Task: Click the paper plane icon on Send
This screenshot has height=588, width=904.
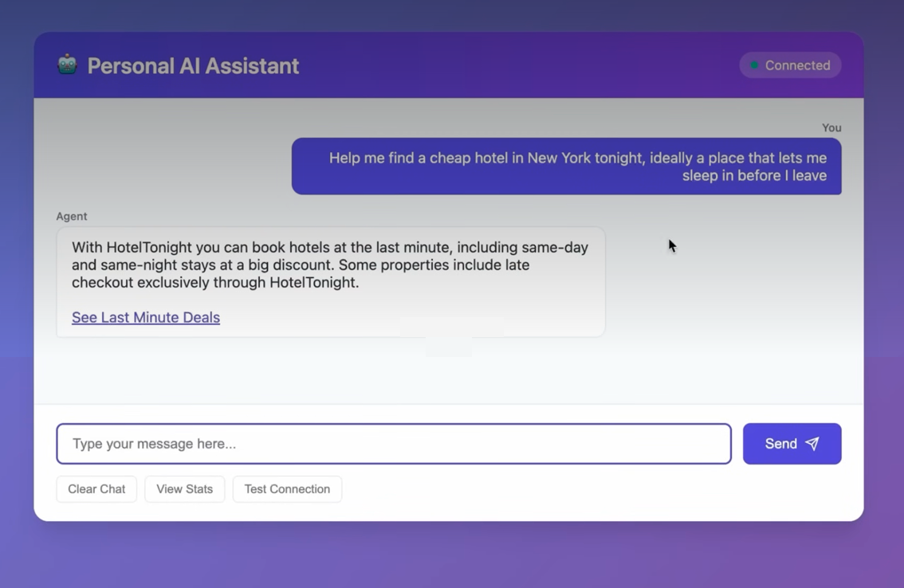Action: point(812,444)
